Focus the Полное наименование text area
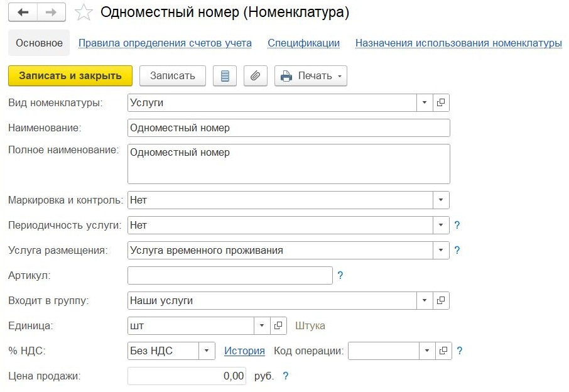 [x=289, y=164]
